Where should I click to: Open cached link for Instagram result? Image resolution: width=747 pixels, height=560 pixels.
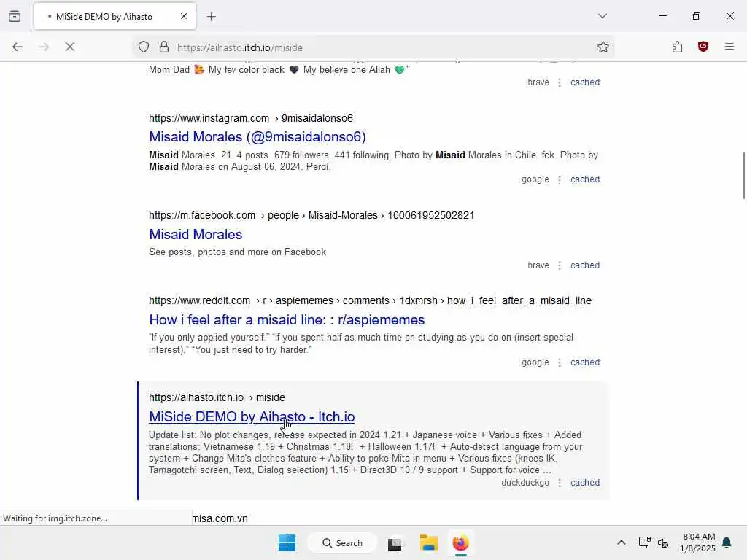[585, 179]
